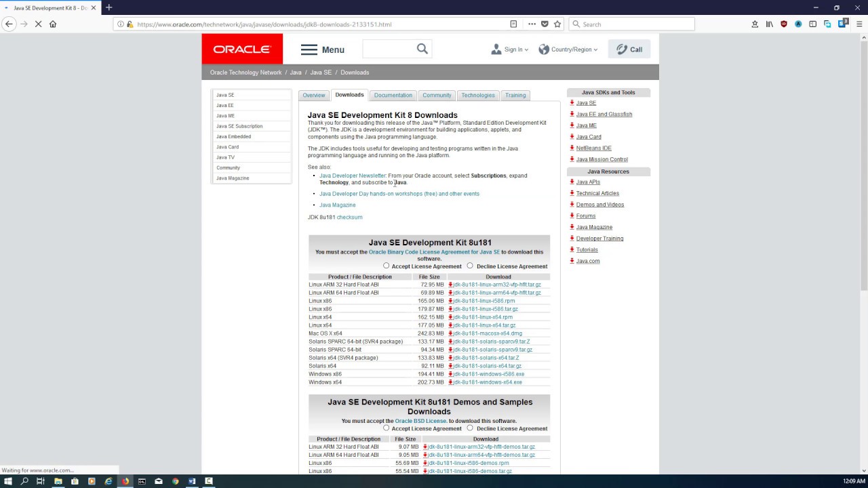
Task: Open Technical Articles resource link
Action: tap(597, 193)
